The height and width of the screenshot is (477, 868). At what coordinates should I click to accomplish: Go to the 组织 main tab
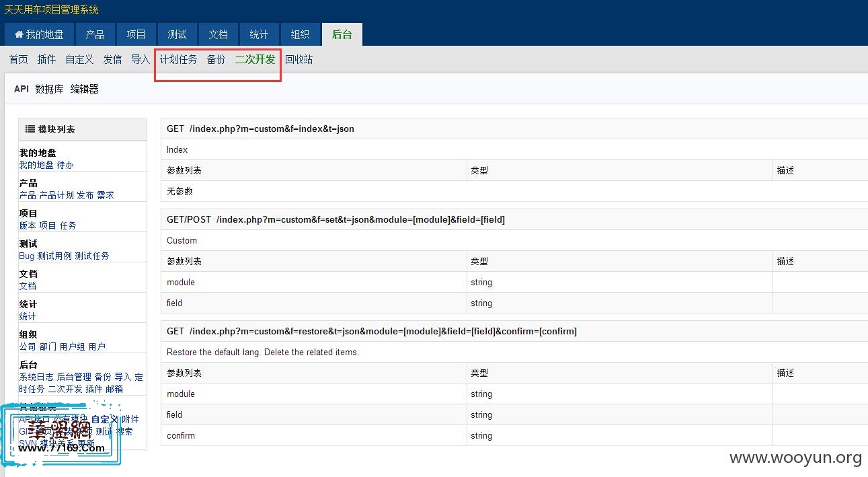pyautogui.click(x=300, y=35)
